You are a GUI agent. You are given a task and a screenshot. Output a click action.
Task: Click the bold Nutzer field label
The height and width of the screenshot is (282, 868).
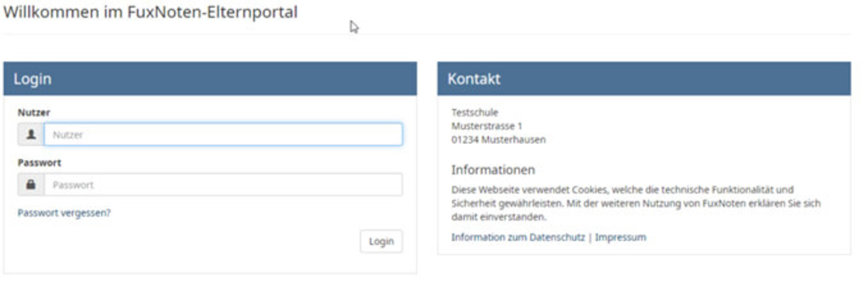pos(33,113)
